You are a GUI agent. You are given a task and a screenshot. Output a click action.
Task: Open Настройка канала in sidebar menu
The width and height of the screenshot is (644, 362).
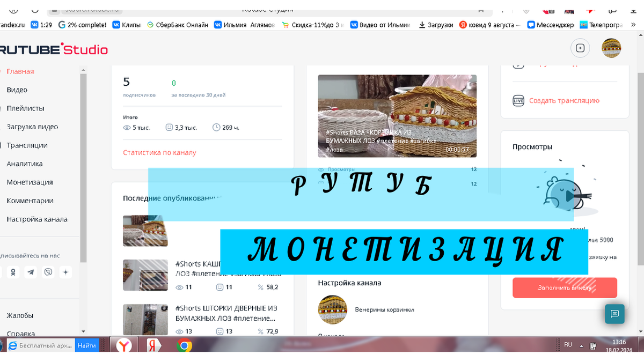pyautogui.click(x=37, y=219)
